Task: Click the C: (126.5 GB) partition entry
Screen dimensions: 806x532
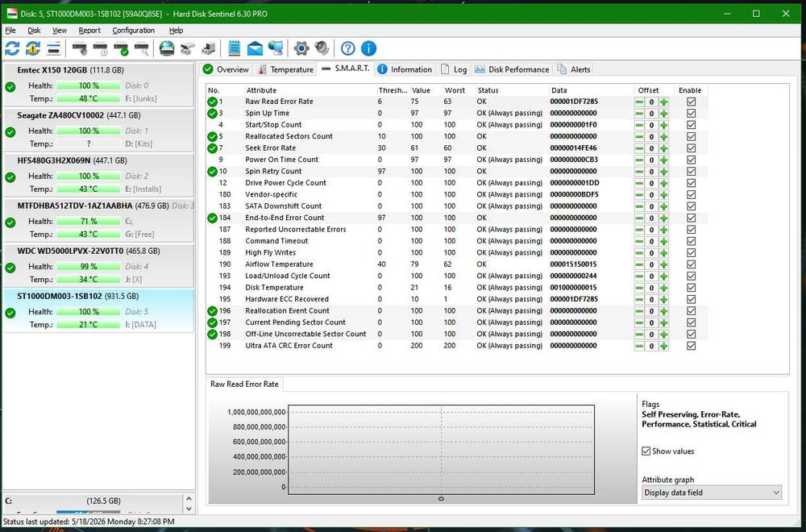Action: click(x=93, y=501)
